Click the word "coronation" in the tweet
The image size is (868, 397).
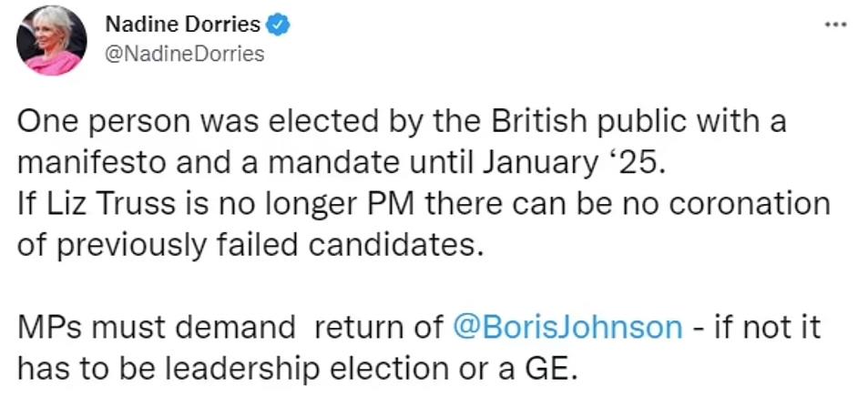click(x=750, y=206)
